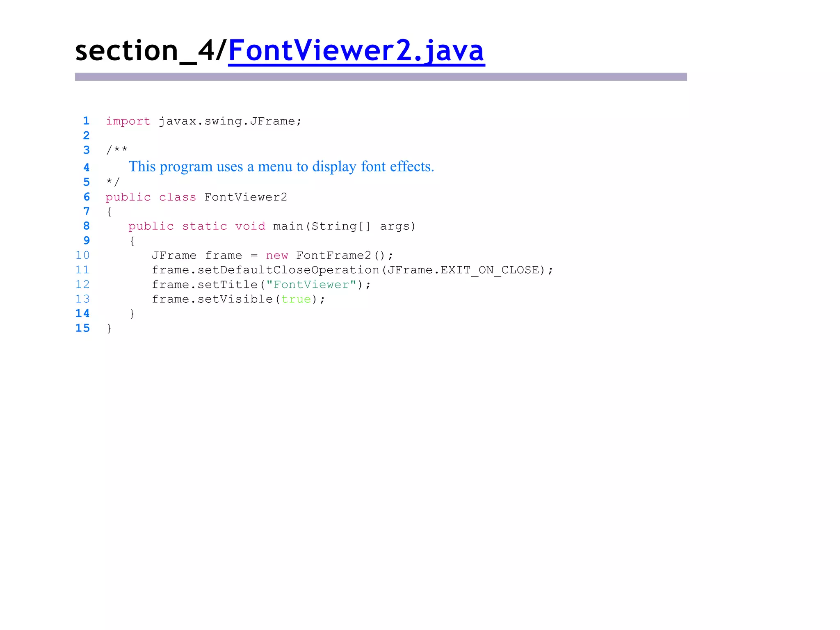Open the FontViewer2.java link

[356, 51]
